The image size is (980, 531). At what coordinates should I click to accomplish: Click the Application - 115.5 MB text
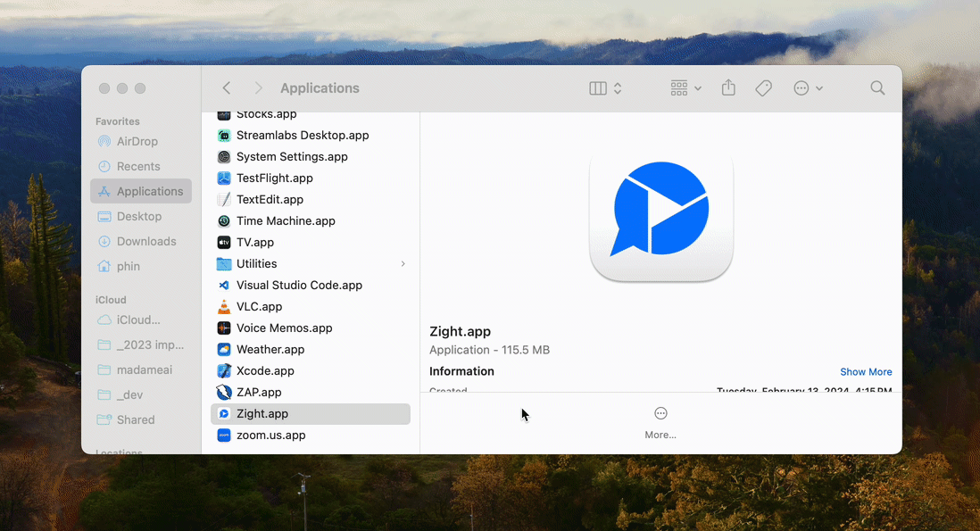click(489, 350)
